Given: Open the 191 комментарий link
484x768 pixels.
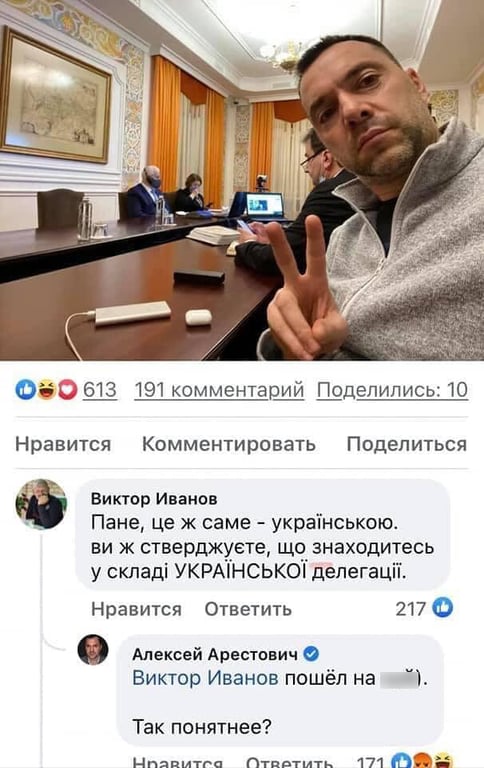Looking at the screenshot, I should pos(219,390).
